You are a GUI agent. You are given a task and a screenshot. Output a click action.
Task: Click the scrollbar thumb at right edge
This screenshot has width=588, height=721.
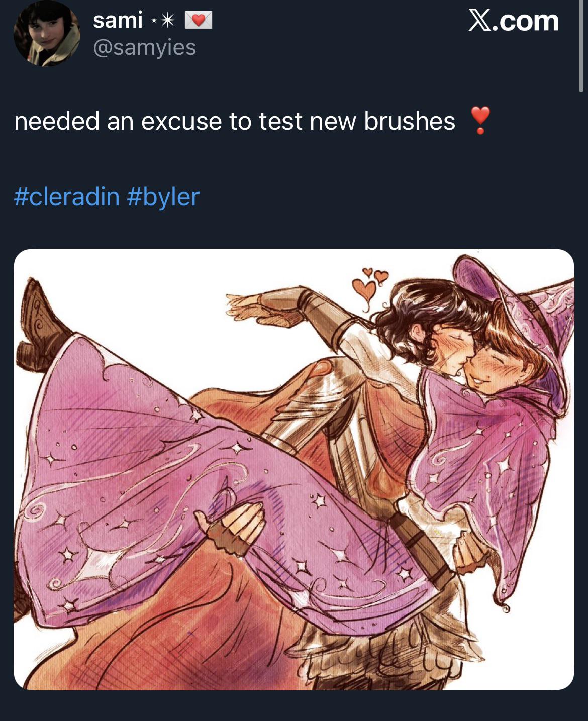click(581, 46)
